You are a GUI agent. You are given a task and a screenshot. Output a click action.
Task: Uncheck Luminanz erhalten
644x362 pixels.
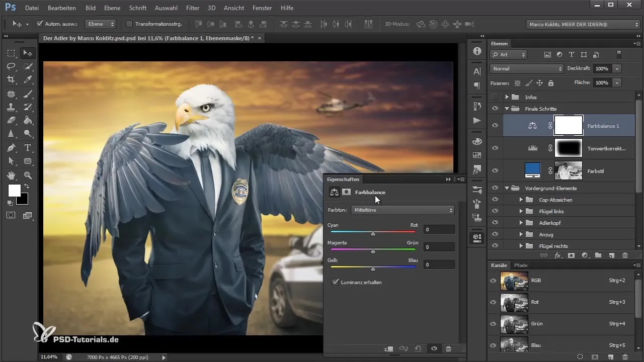pos(336,283)
